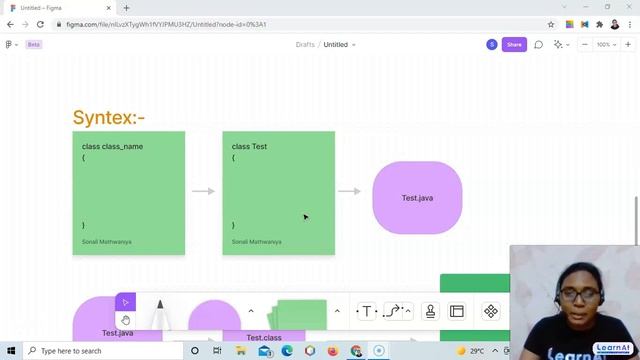The height and width of the screenshot is (360, 640).
Task: Go forward in browser history
Action: [25, 24]
